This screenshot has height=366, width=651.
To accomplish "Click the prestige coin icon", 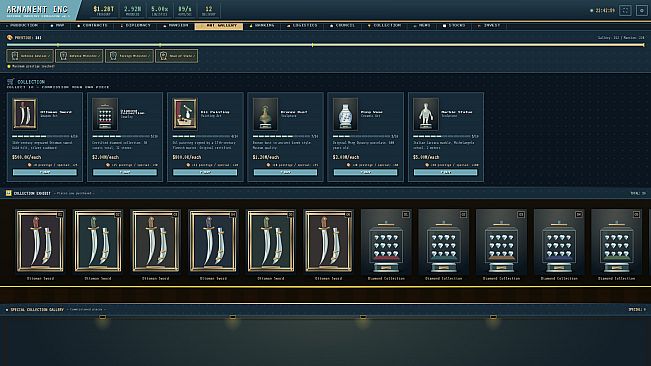I will [x=10, y=37].
